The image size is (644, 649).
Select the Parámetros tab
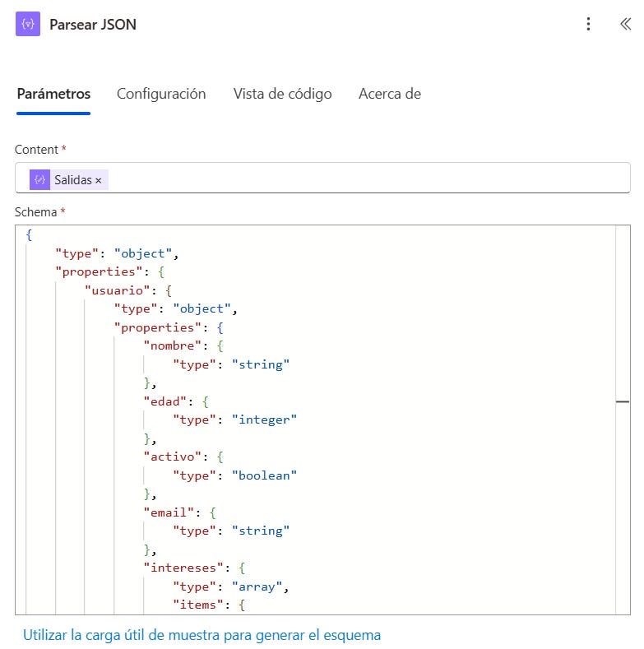coord(53,94)
